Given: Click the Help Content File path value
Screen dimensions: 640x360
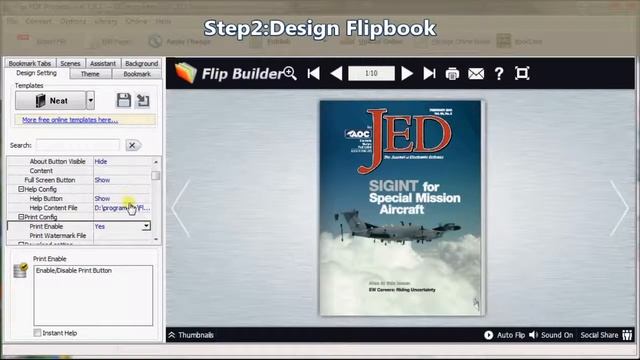Looking at the screenshot, I should click(122, 208).
